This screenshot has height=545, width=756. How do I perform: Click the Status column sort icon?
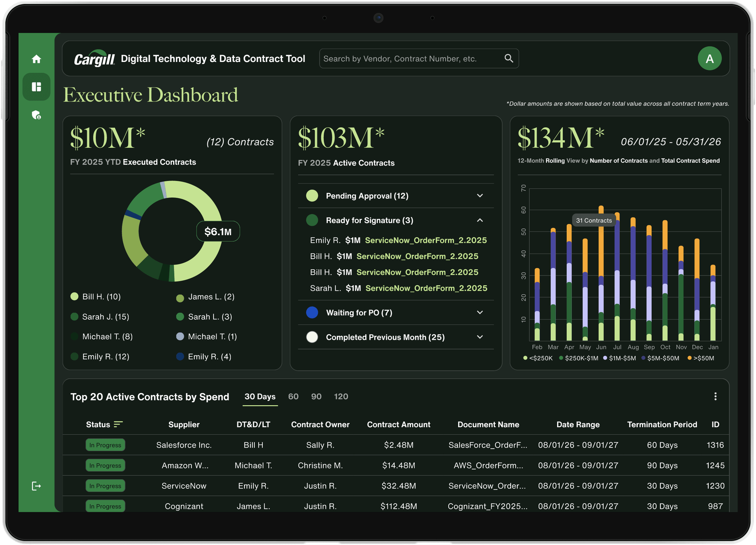tap(118, 425)
